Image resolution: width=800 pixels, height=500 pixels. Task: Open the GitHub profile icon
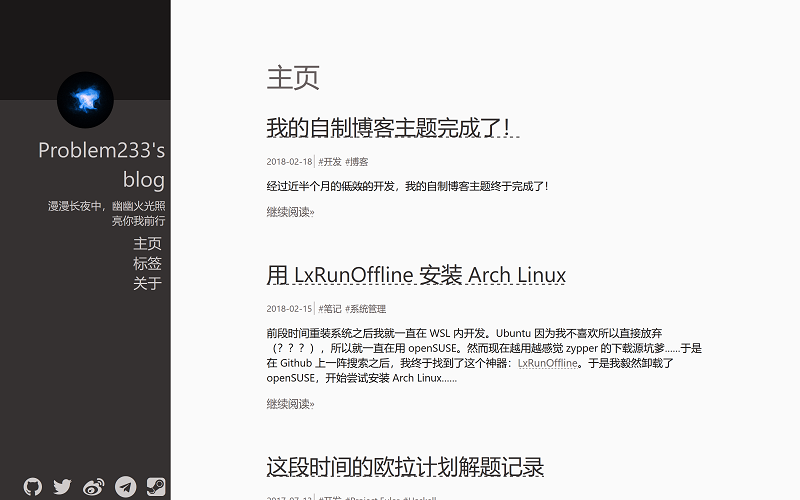click(34, 487)
